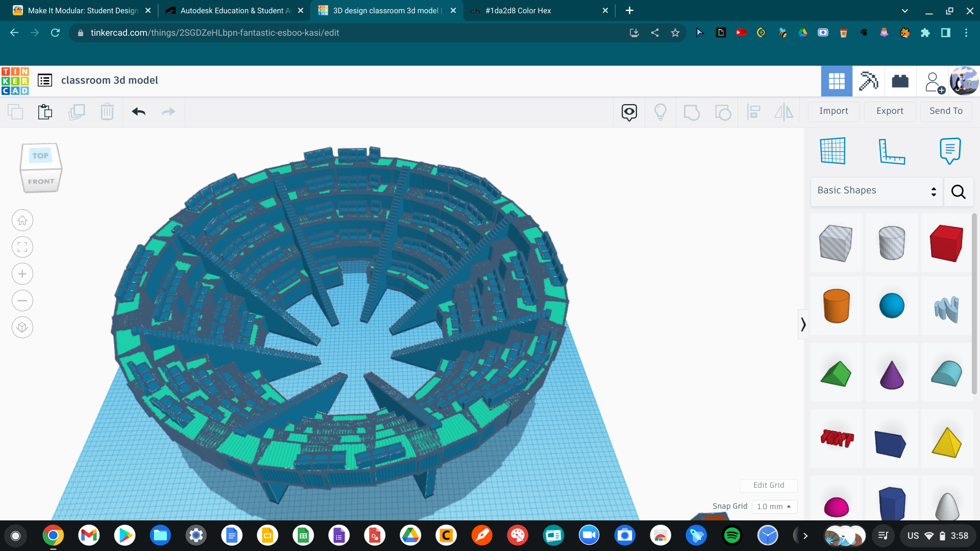Align objects using the Align tool
The height and width of the screenshot is (551, 980).
(x=753, y=112)
